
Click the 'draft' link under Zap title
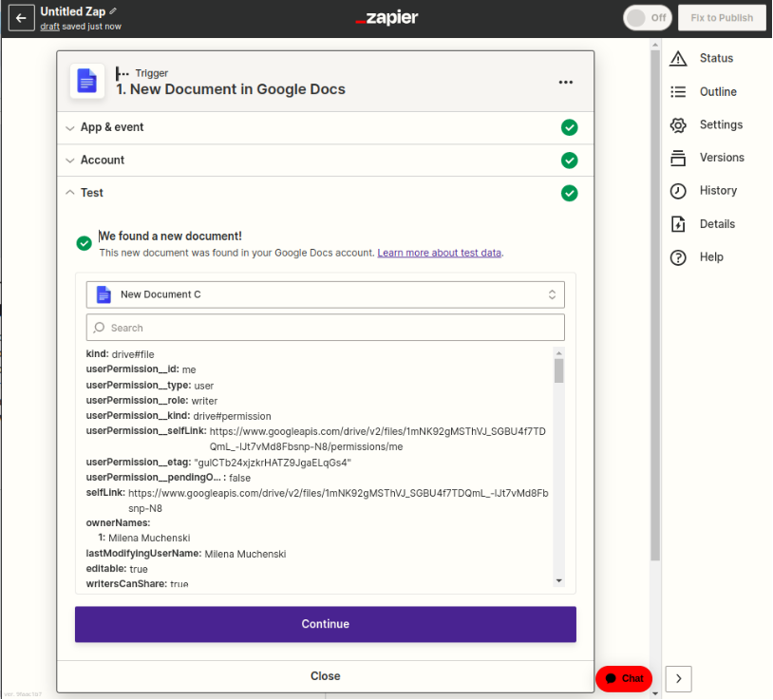tap(49, 27)
